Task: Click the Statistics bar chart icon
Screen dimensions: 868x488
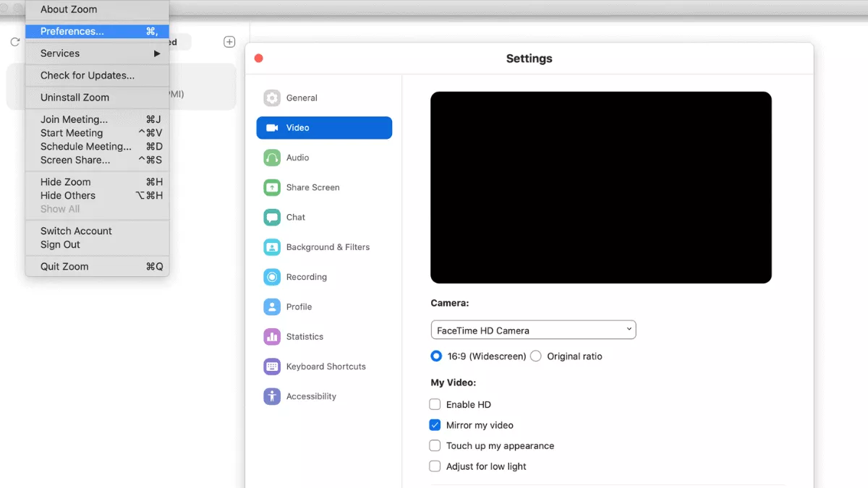Action: tap(272, 336)
